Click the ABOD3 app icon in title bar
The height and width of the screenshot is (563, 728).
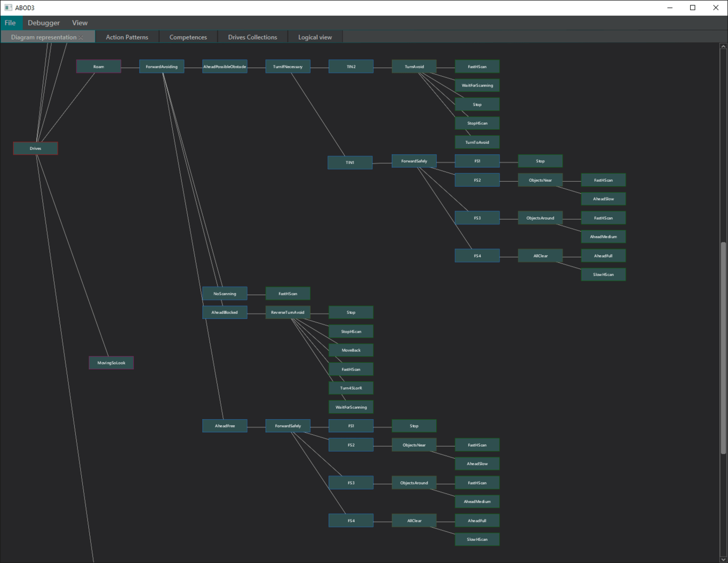point(8,8)
